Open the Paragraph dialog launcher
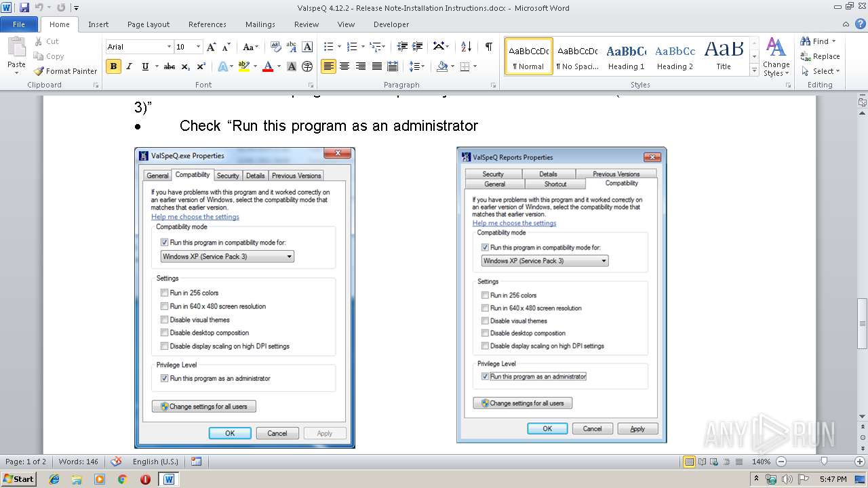The height and width of the screenshot is (488, 868). pos(493,85)
